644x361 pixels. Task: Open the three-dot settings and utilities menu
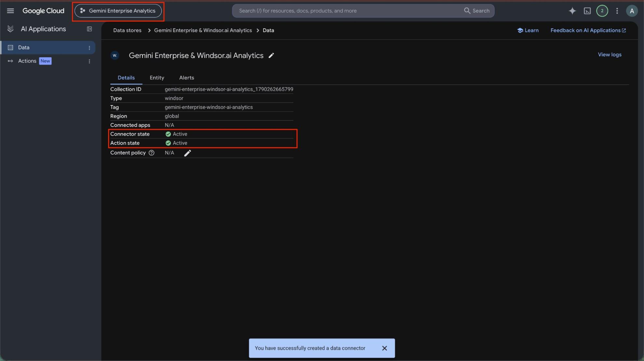tap(617, 11)
